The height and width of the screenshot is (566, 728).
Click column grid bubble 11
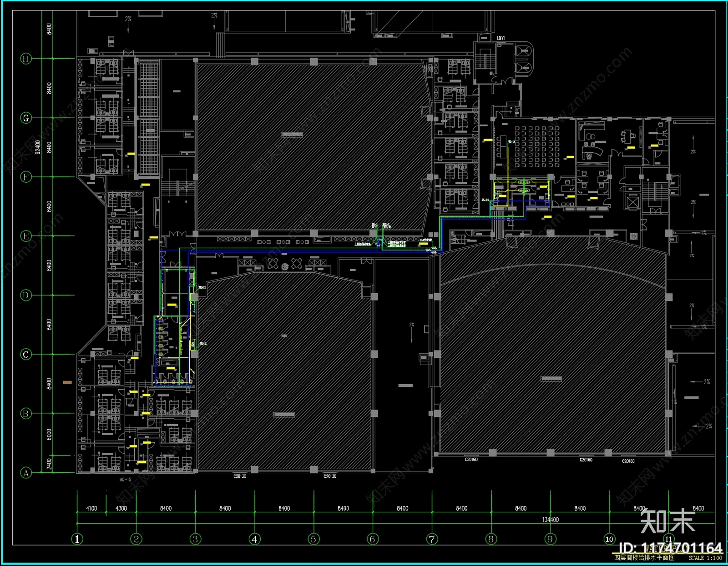pos(669,539)
